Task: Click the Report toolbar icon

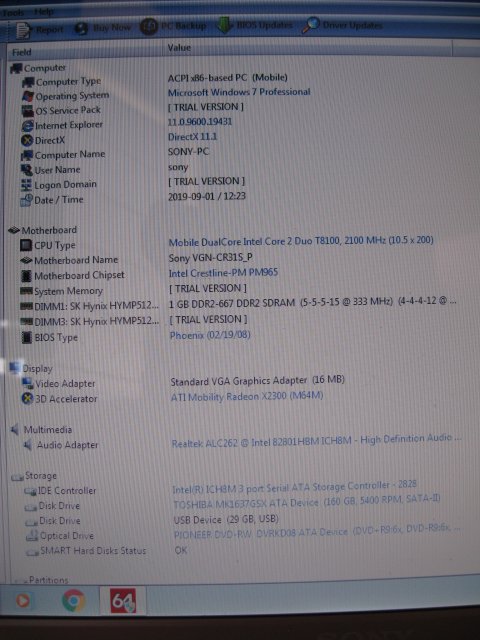Action: click(x=24, y=30)
